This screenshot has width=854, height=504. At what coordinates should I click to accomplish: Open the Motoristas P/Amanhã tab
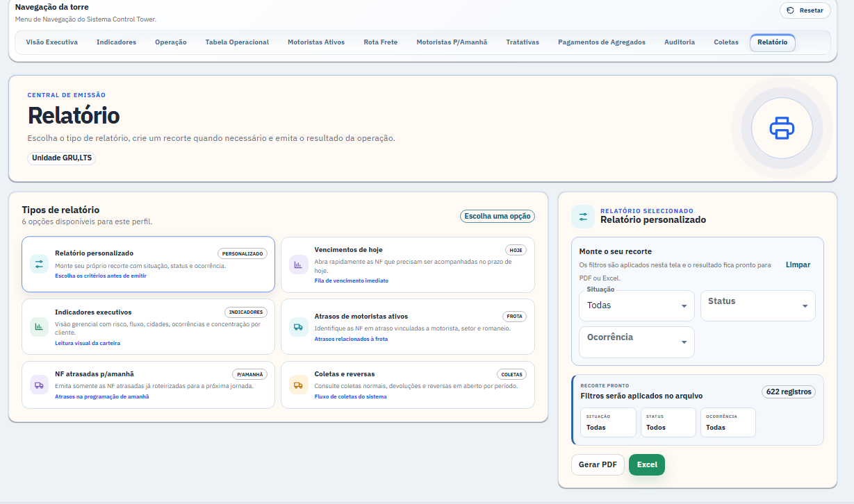pyautogui.click(x=452, y=42)
